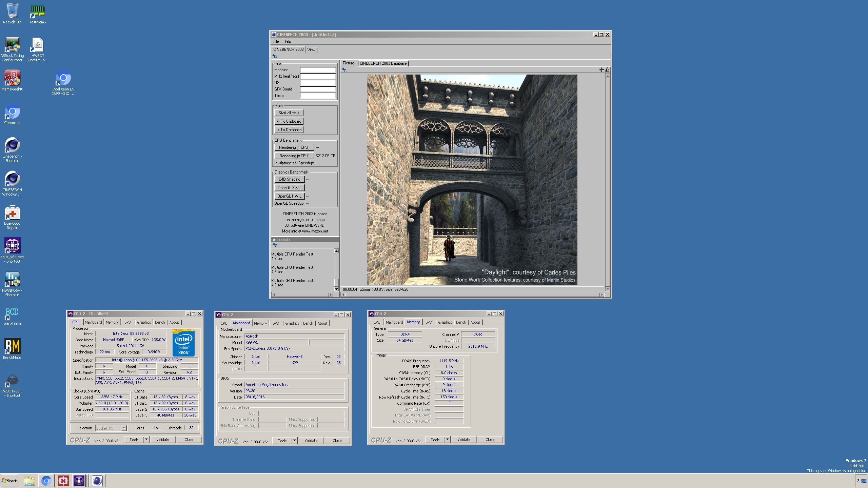The image size is (868, 488).
Task: Start the OpenGL SW-L test
Action: pos(289,188)
